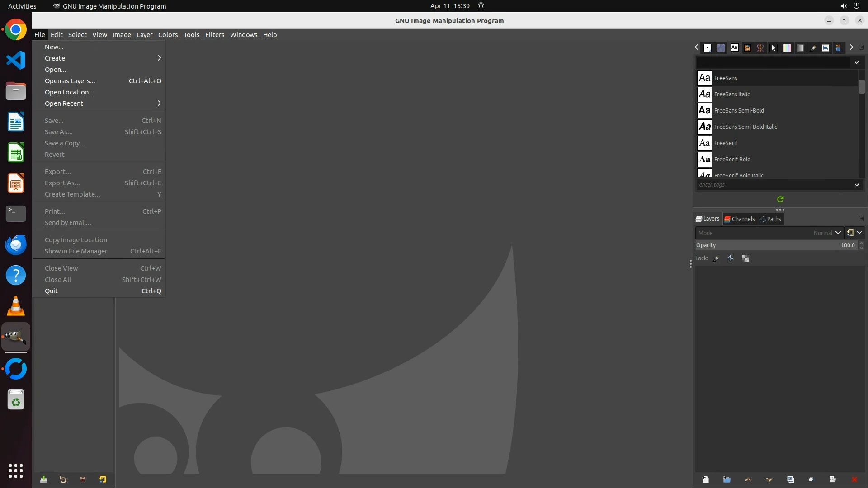Expand the enter tags dropdown arrow
This screenshot has width=868, height=488.
point(856,185)
